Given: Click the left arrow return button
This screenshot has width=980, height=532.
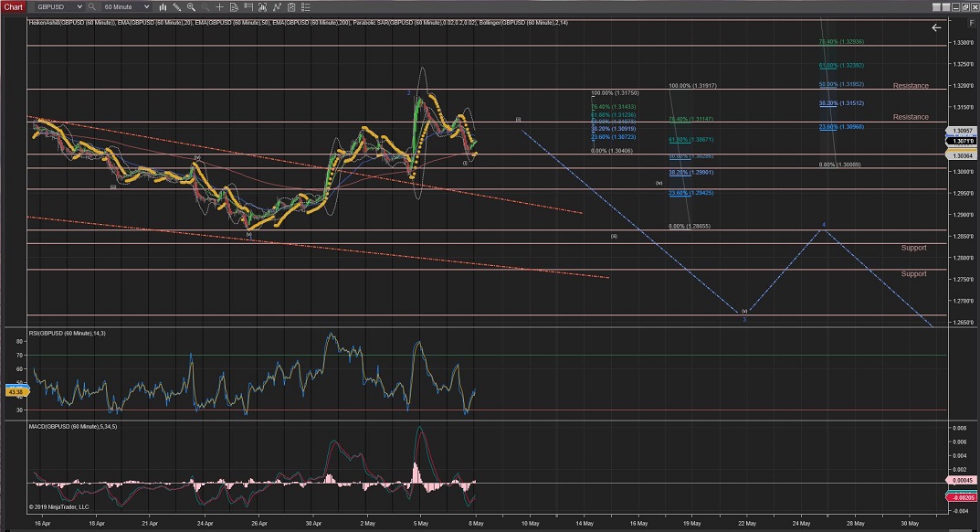Looking at the screenshot, I should tap(935, 28).
